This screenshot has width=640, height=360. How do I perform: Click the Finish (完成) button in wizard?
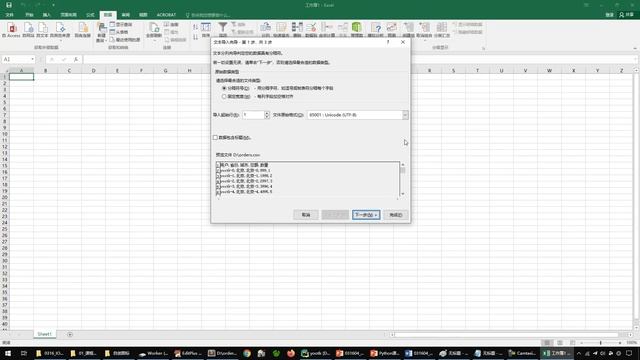396,215
